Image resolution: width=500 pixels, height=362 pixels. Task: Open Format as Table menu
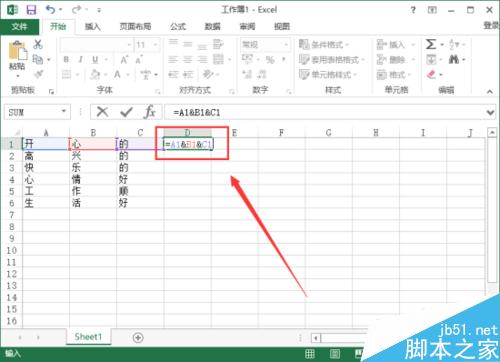point(331,60)
